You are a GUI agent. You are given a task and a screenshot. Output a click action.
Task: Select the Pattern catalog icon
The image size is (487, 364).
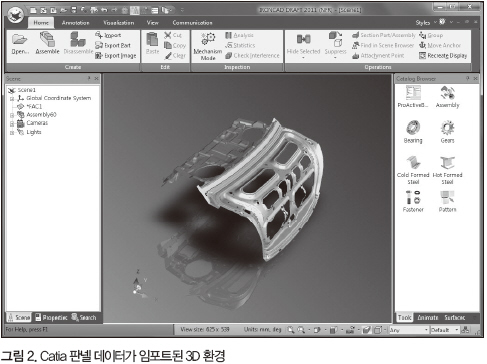447,197
